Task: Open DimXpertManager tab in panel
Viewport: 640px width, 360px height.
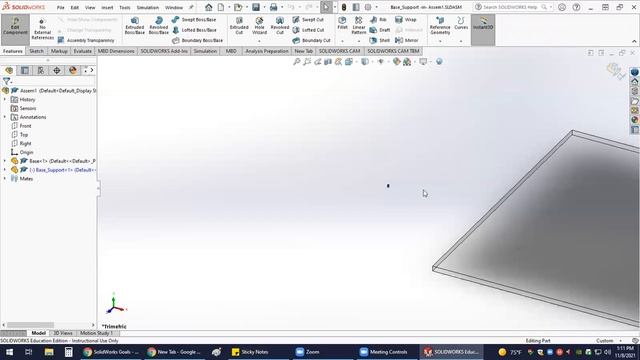Action: pyautogui.click(x=57, y=71)
